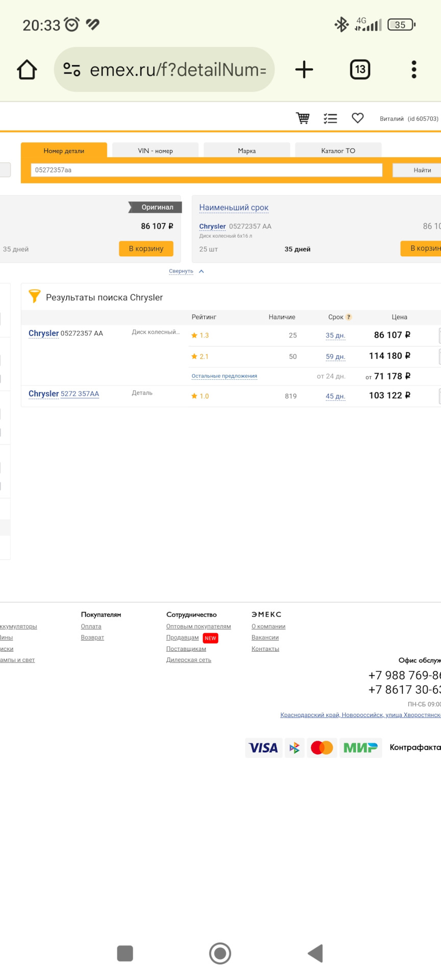Click the 59 дн. delivery term
The width and height of the screenshot is (441, 980).
335,357
